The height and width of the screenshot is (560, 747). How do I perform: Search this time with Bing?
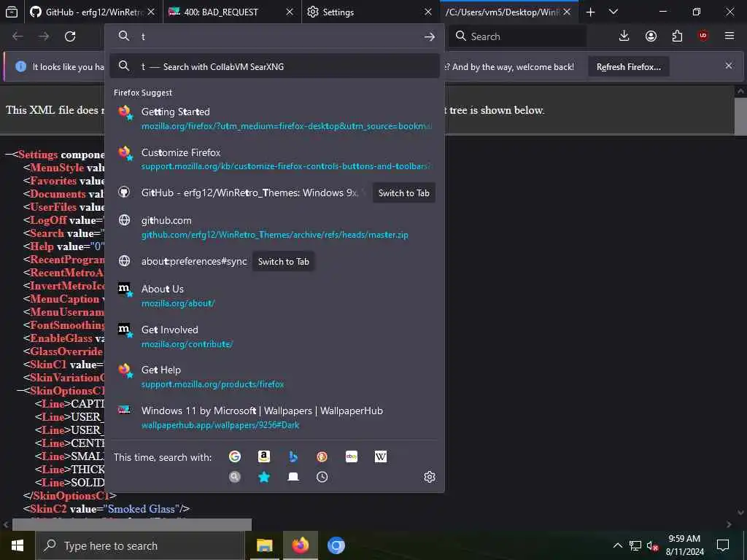tap(293, 456)
